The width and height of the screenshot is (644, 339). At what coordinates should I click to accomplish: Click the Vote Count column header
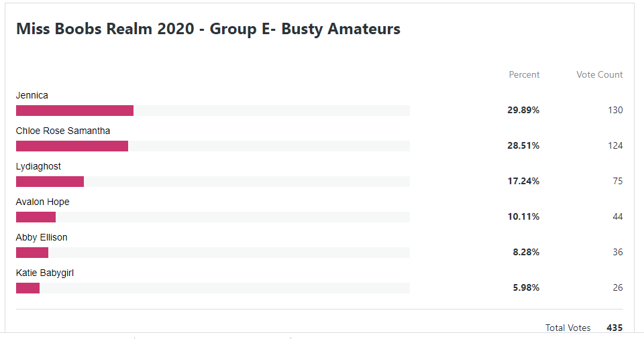pyautogui.click(x=600, y=74)
